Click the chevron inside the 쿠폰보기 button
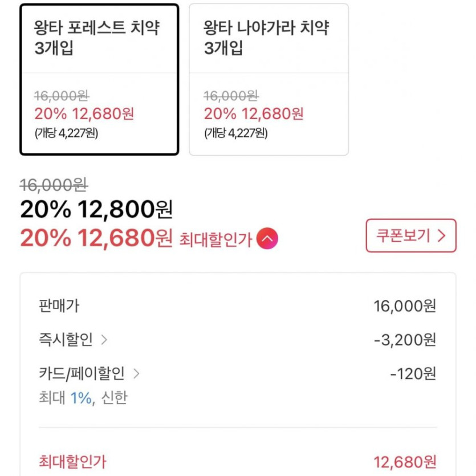 [x=441, y=236]
